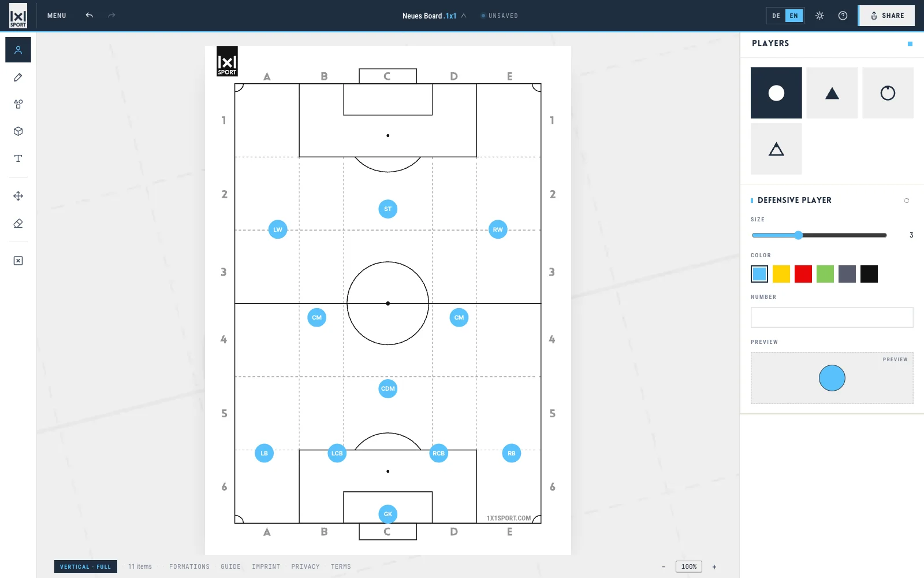Pick the blue color swatch
This screenshot has height=578, width=924.
point(759,274)
